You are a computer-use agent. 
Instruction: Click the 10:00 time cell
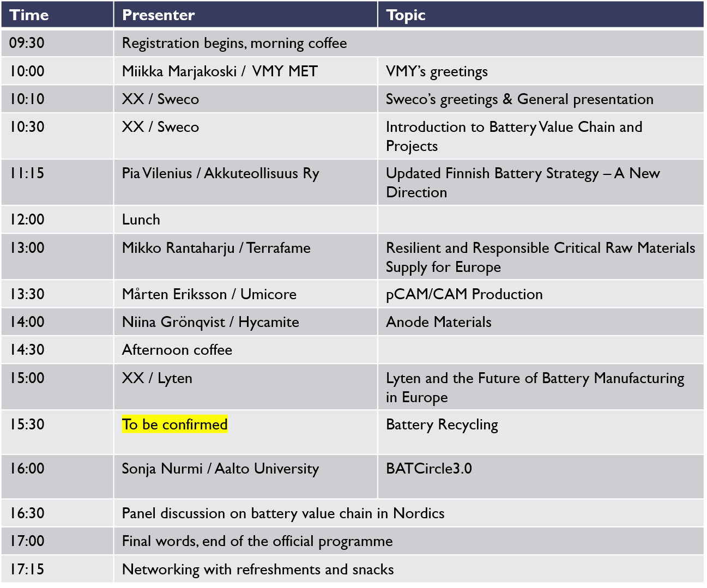point(57,71)
